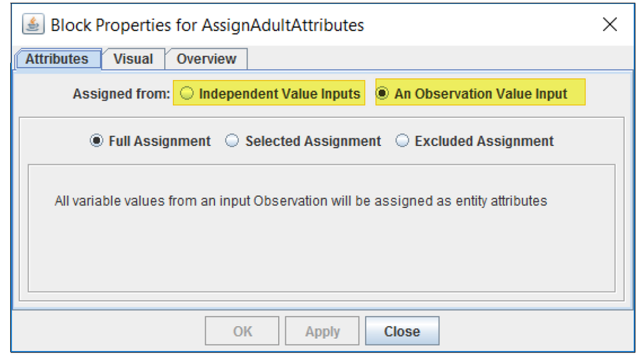The width and height of the screenshot is (644, 362).
Task: Open the Visual tab
Action: (x=133, y=59)
